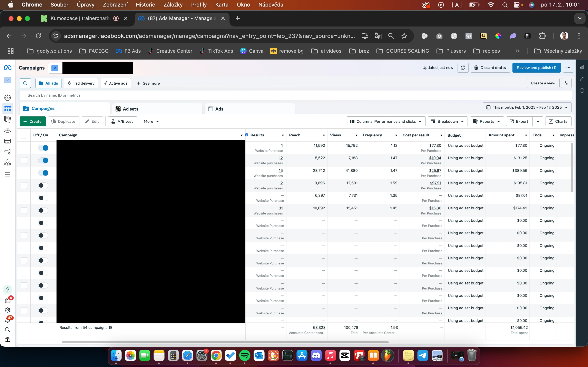588x367 pixels.
Task: Open the Breakdown dropdown
Action: click(447, 121)
